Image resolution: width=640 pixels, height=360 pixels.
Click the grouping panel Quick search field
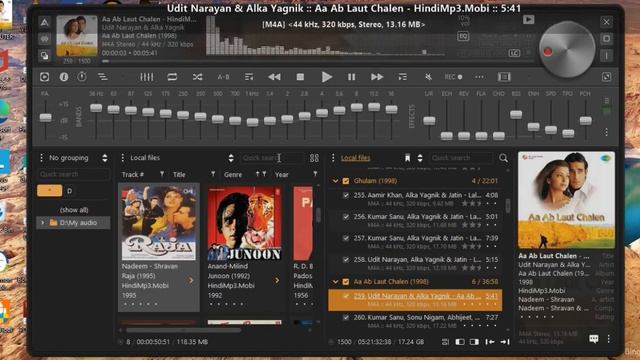pyautogui.click(x=73, y=174)
